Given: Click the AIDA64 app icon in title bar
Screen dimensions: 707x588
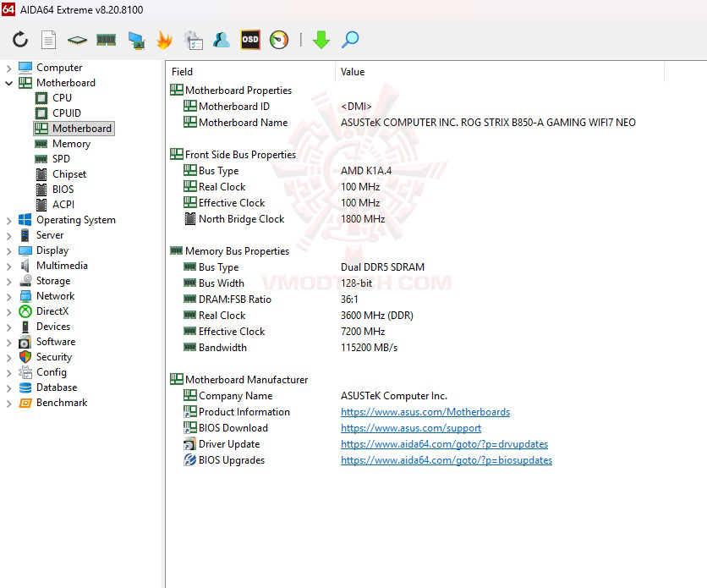Looking at the screenshot, I should click(8, 9).
